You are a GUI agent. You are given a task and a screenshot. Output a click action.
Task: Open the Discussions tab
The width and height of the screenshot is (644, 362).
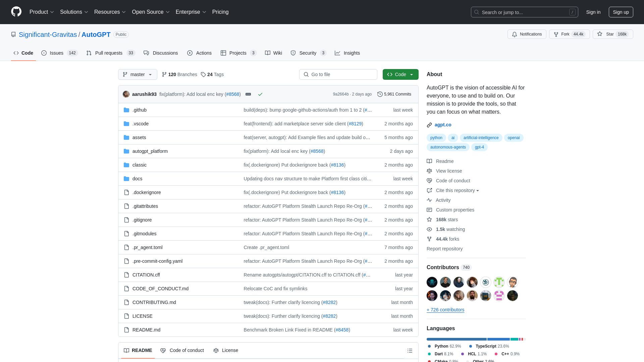tap(161, 53)
